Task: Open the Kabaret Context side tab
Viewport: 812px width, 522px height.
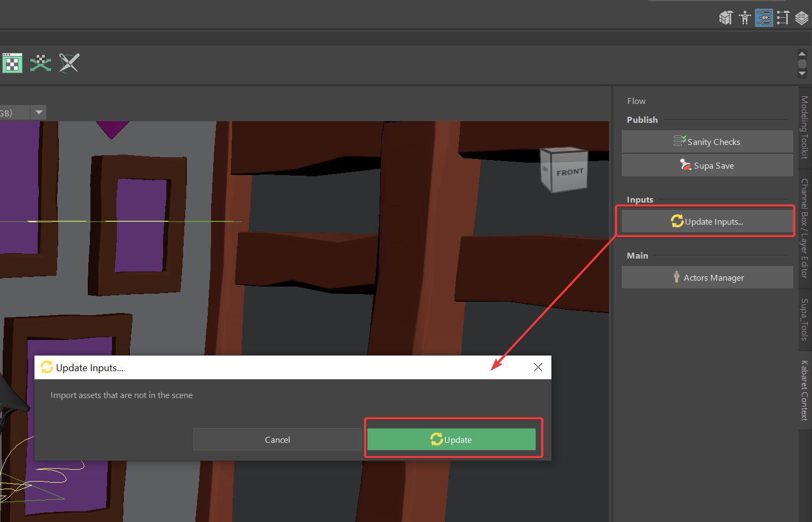Action: (804, 391)
